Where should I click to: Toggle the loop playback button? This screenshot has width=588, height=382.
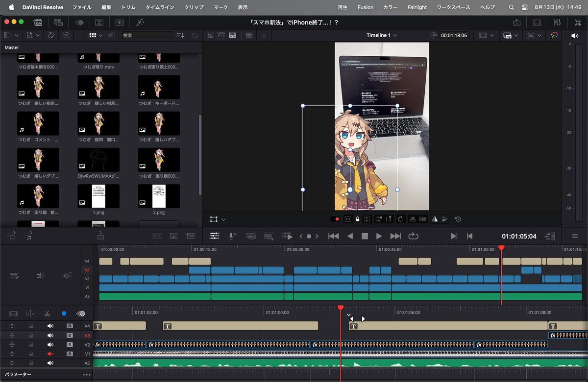pos(413,236)
